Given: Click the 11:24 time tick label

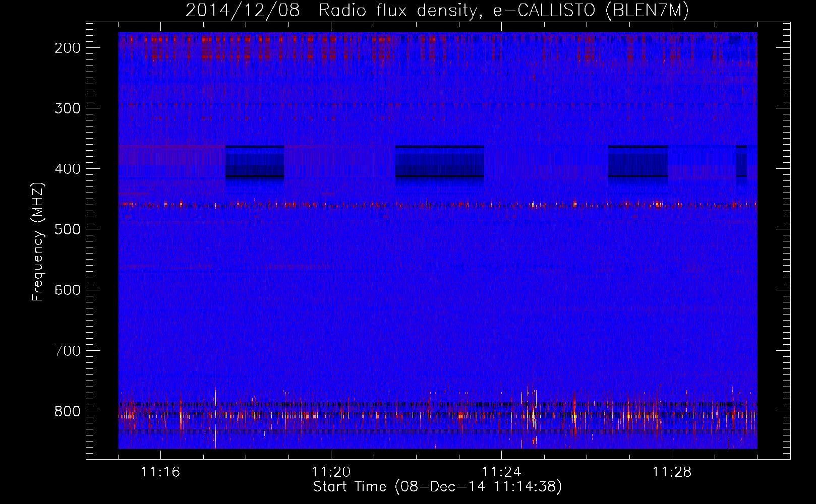Looking at the screenshot, I should [501, 472].
